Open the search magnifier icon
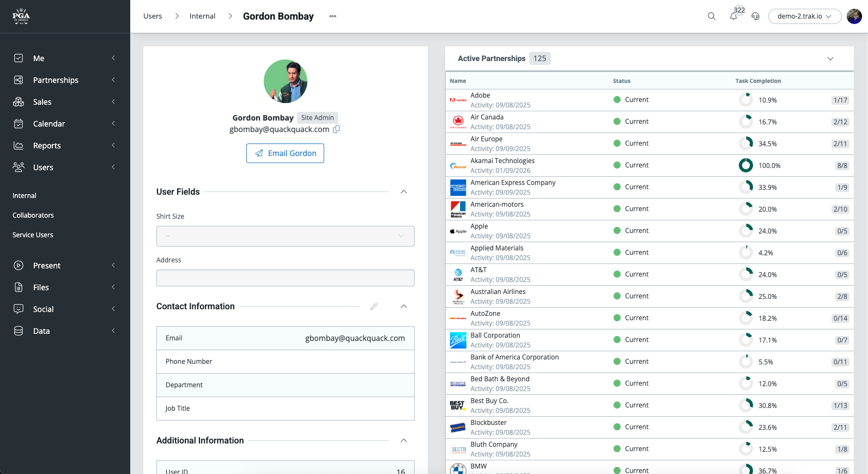The height and width of the screenshot is (474, 868). pos(712,16)
